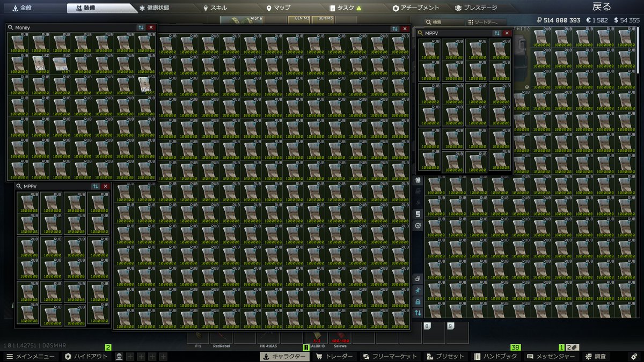Sort the MPPV window below Money window
644x362 pixels.
95,186
